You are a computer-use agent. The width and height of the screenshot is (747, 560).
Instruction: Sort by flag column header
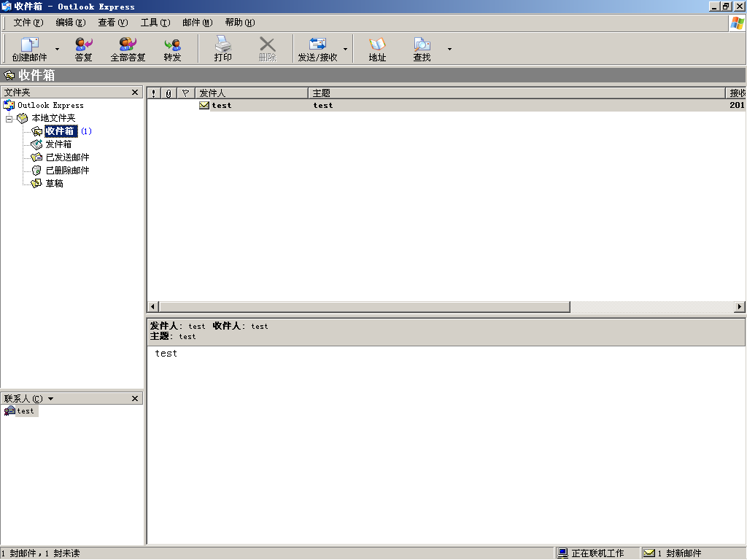click(x=186, y=93)
